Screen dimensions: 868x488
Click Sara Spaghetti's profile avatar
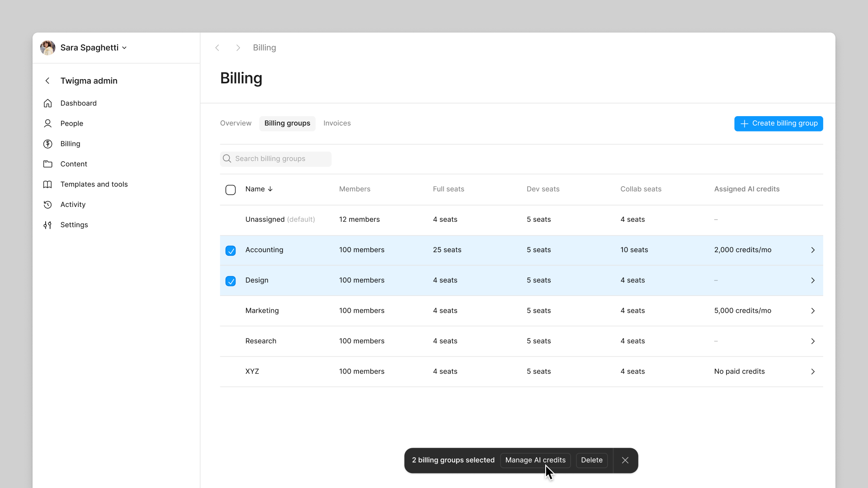click(x=47, y=47)
